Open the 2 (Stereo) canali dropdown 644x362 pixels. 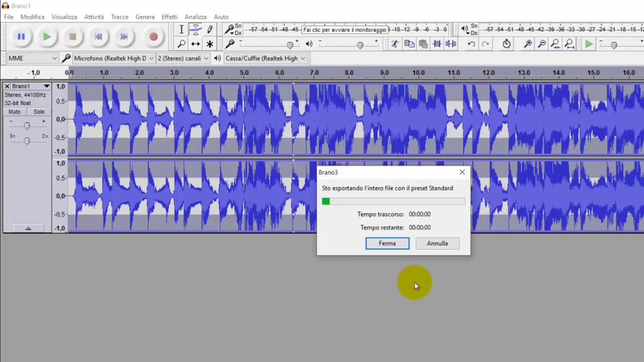click(183, 58)
